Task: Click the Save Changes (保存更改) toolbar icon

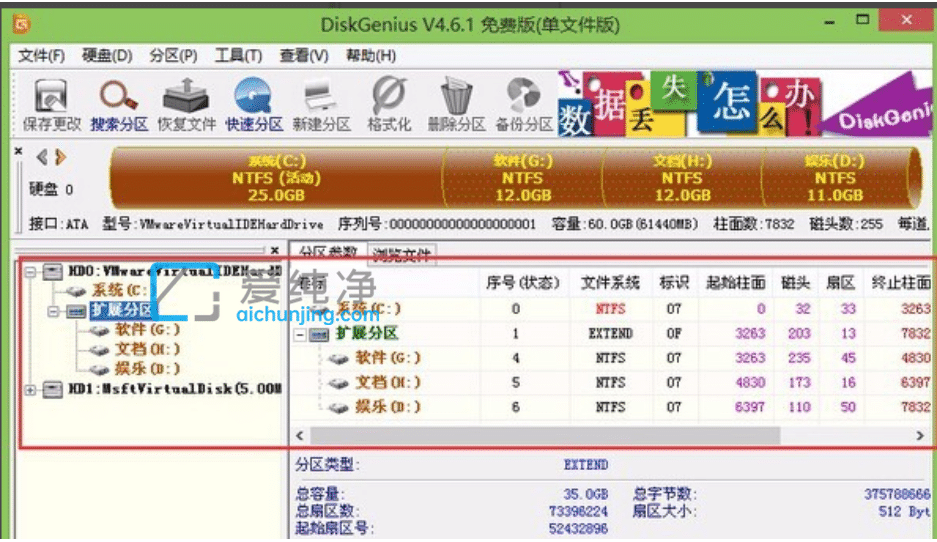Action: (x=51, y=105)
